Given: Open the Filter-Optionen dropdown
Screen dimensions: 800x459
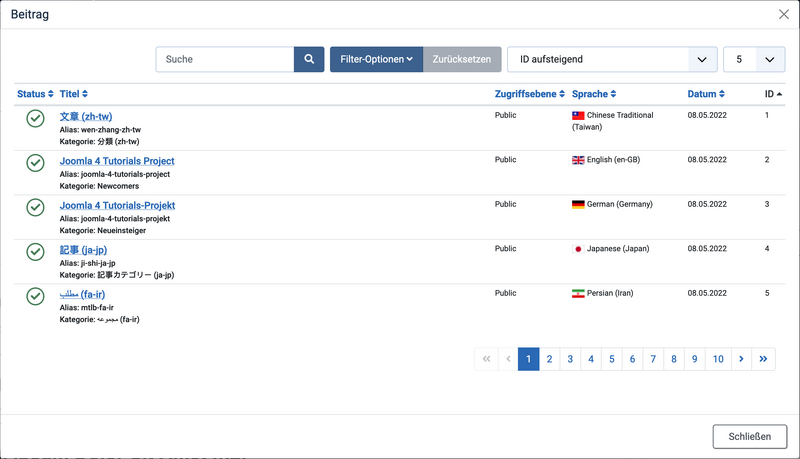Looking at the screenshot, I should pyautogui.click(x=377, y=59).
